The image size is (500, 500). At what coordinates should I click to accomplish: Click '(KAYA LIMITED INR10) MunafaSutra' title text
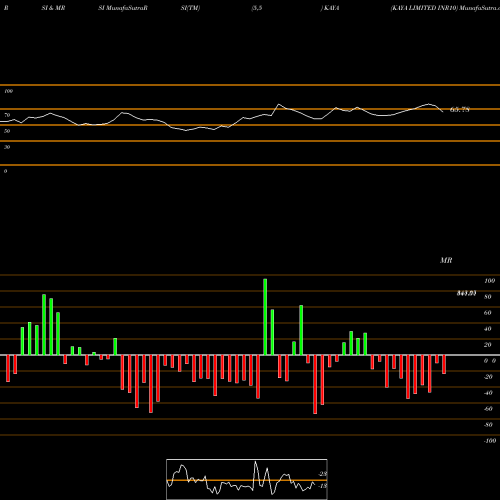pos(445,8)
